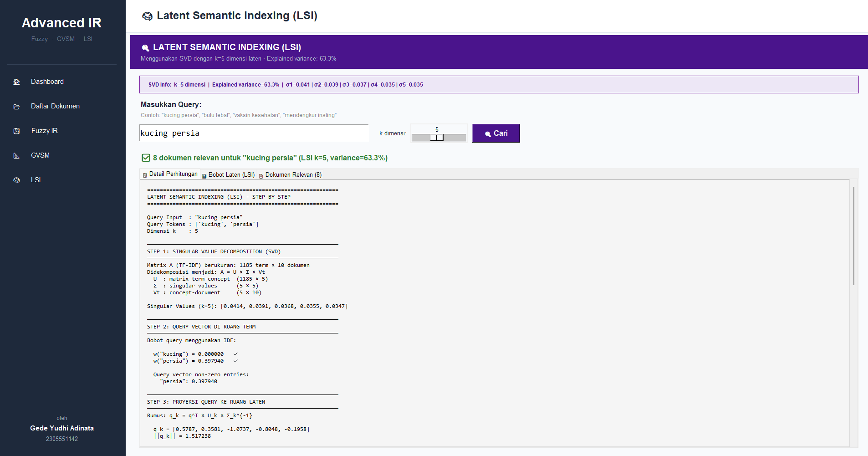Image resolution: width=868 pixels, height=456 pixels.
Task: Open the GVSM link in the sidebar header
Action: click(66, 39)
